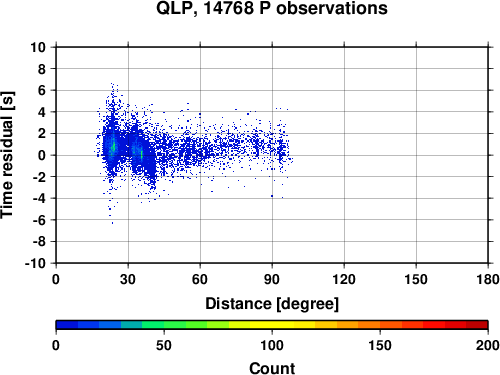Click the x-axis tick label '60'
Image resolution: width=500 pixels, height=375 pixels.
(x=200, y=279)
